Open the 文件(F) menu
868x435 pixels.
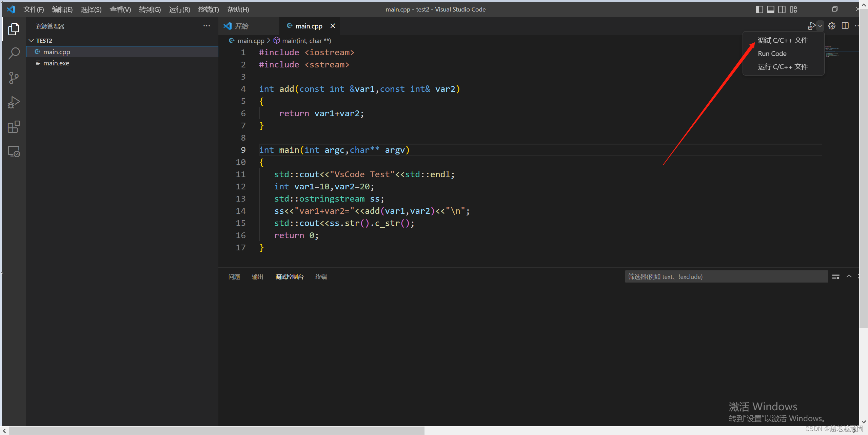34,9
